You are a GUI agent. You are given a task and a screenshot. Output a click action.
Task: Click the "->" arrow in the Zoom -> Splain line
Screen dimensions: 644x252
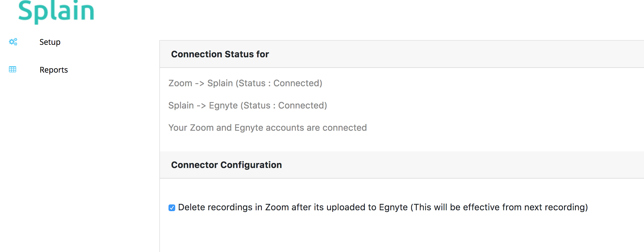pos(199,83)
